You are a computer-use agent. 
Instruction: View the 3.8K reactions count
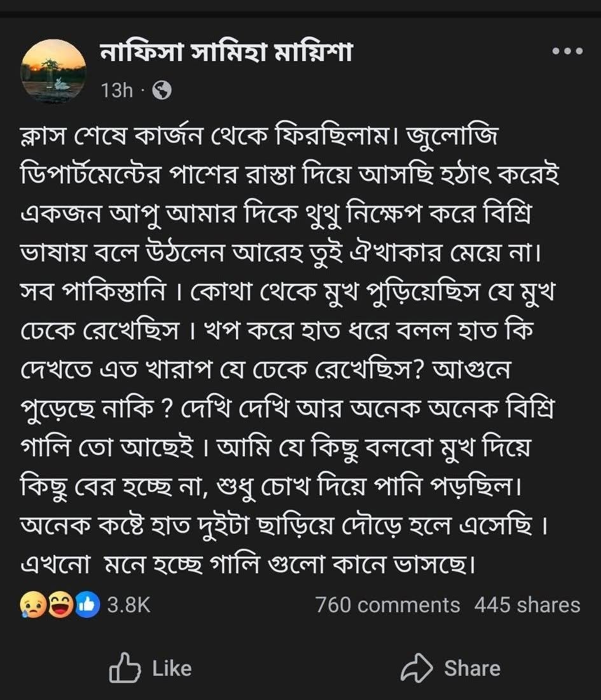[x=128, y=605]
